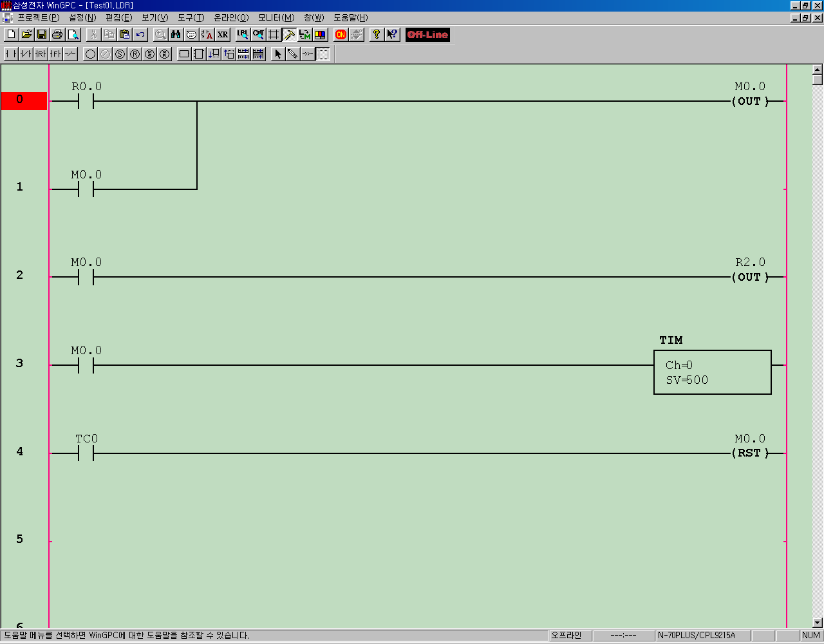Open a file using the folder icon

pos(26,35)
